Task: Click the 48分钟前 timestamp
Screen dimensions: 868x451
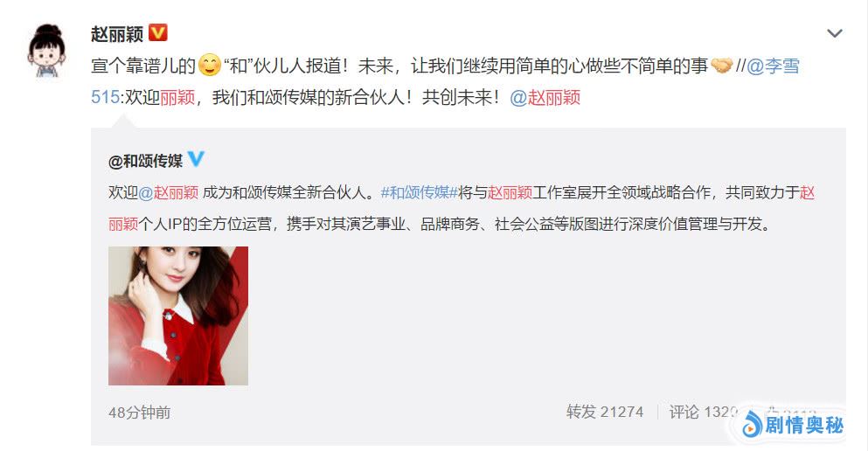Action: 140,413
